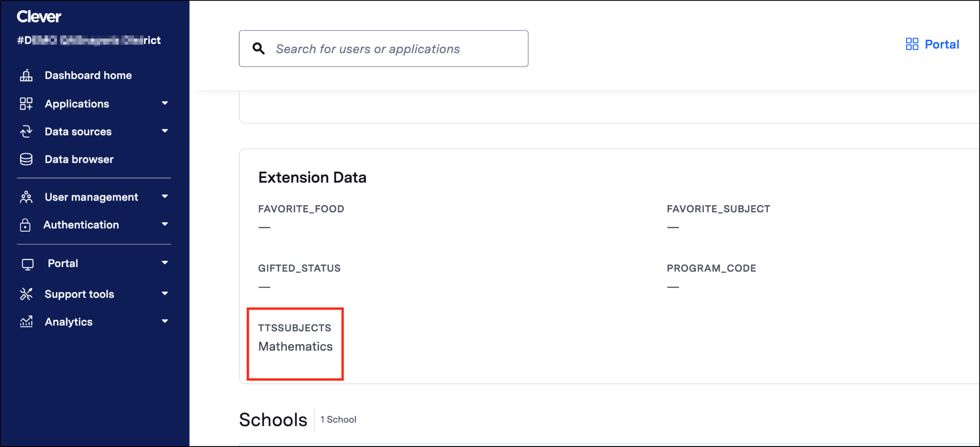Click the Data browser database icon
The image size is (980, 447).
point(26,159)
